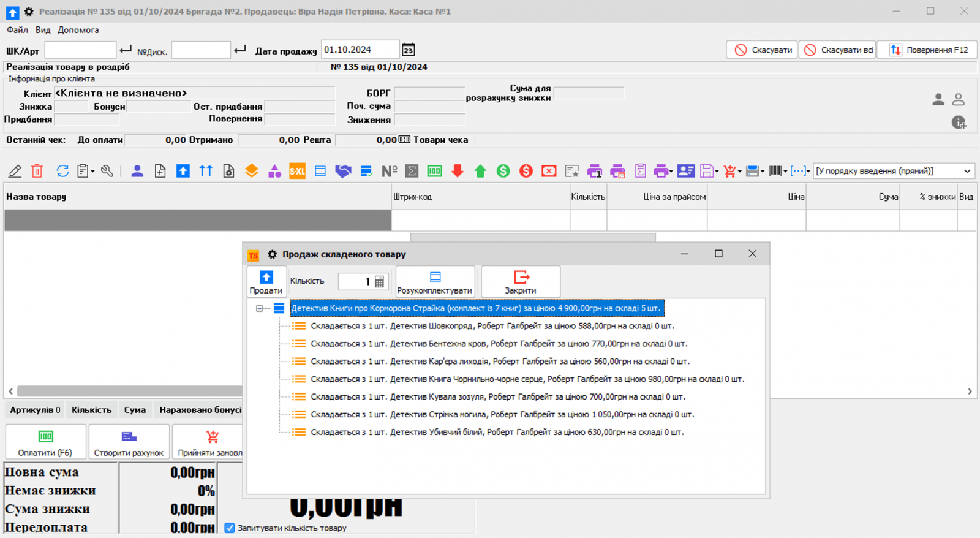The height and width of the screenshot is (538, 980).
Task: Click the red trash delete icon in toolbar
Action: coord(37,172)
